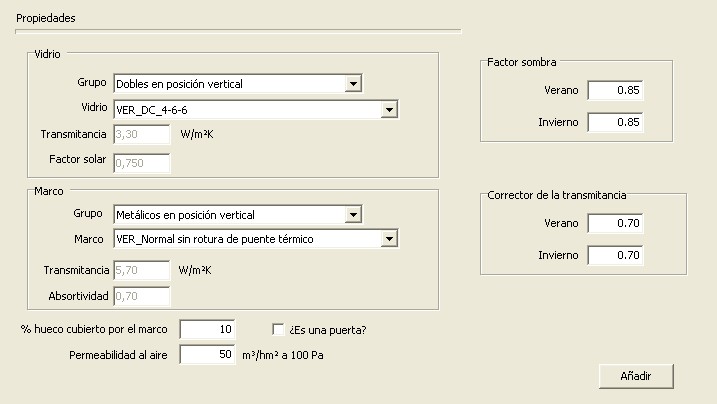This screenshot has height=404, width=717.
Task: Click the Factor sombra Invierno field
Action: (614, 123)
